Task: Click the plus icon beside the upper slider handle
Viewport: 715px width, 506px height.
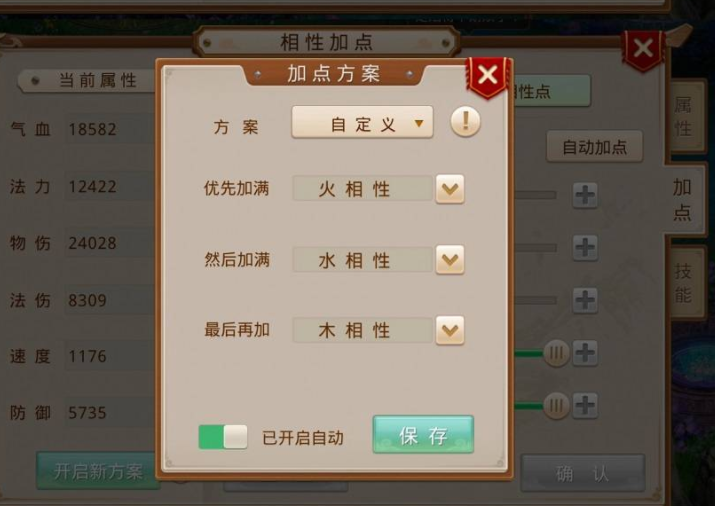Action: tap(585, 353)
